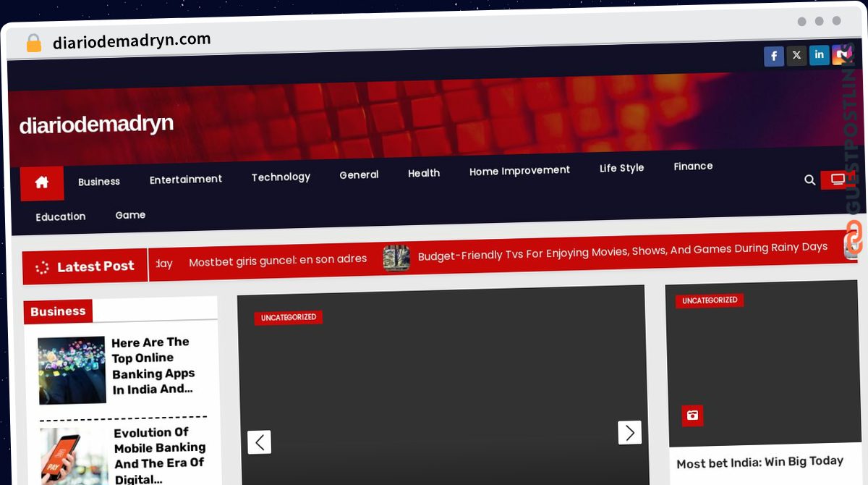The image size is (868, 485).
Task: Open the Health menu item
Action: (424, 173)
